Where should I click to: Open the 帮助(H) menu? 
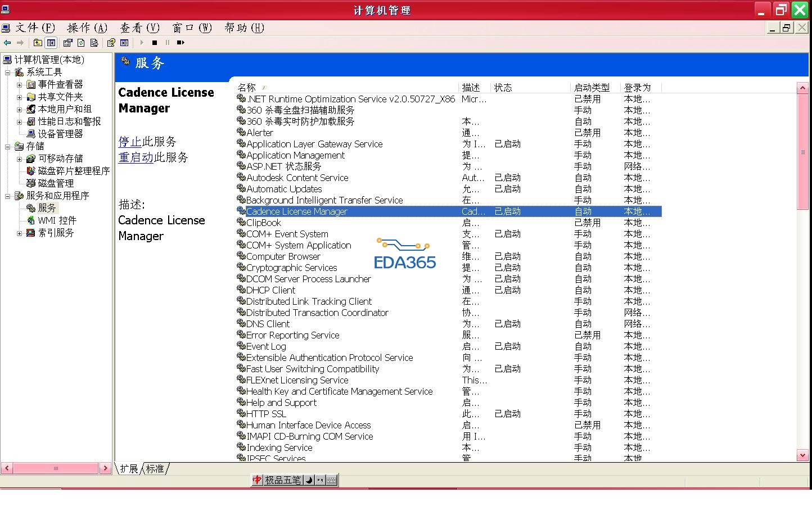244,28
